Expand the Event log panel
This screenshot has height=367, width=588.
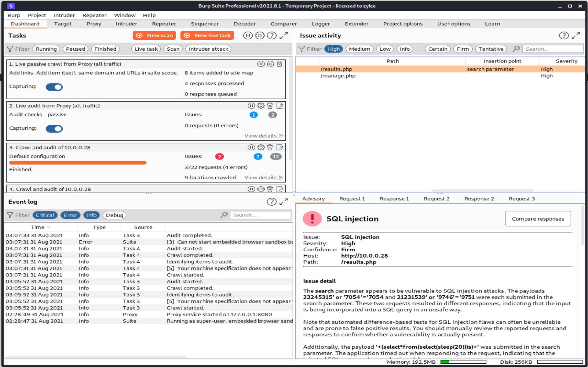pyautogui.click(x=283, y=202)
